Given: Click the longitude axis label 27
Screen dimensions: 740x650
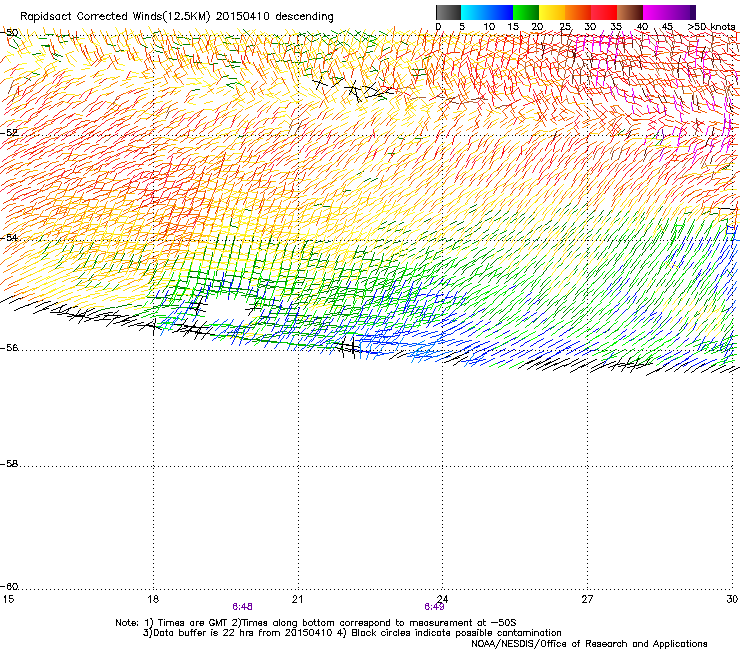Looking at the screenshot, I should point(587,599).
